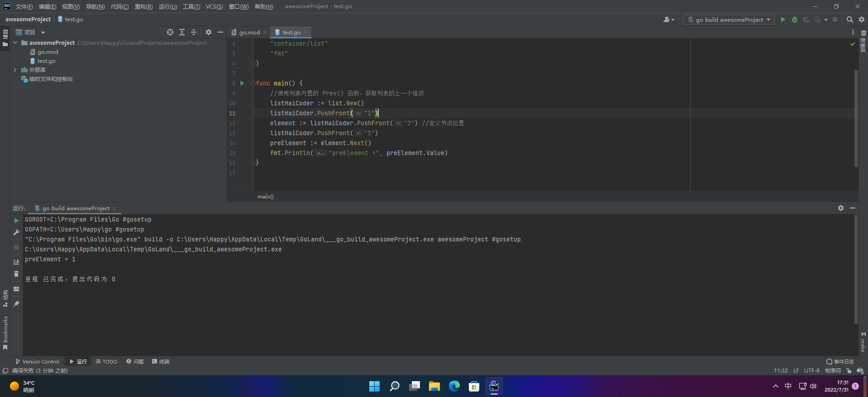The width and height of the screenshot is (868, 397).
Task: Open the 事件日志 panel
Action: (840, 362)
